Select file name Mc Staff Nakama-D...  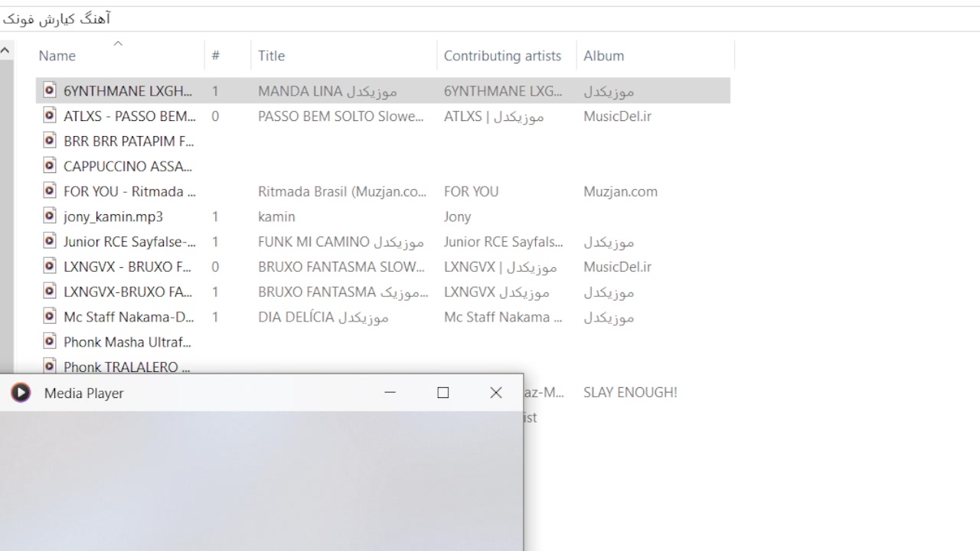[x=129, y=317]
